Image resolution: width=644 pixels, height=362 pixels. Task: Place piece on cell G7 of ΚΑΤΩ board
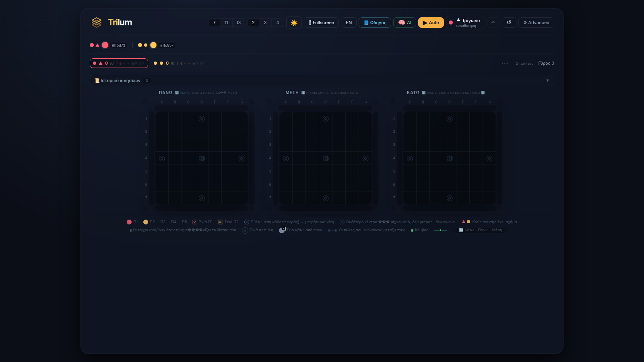(489, 198)
